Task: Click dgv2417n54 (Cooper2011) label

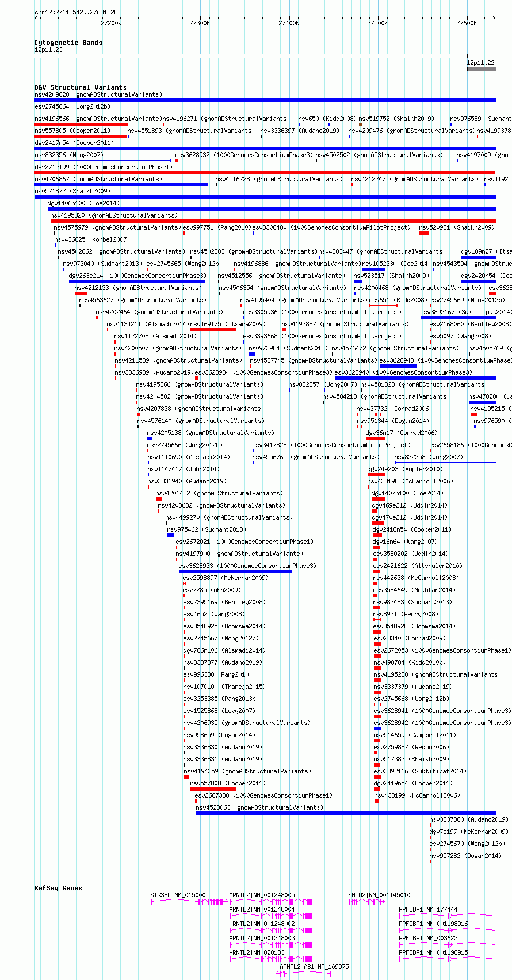Action: [74, 143]
